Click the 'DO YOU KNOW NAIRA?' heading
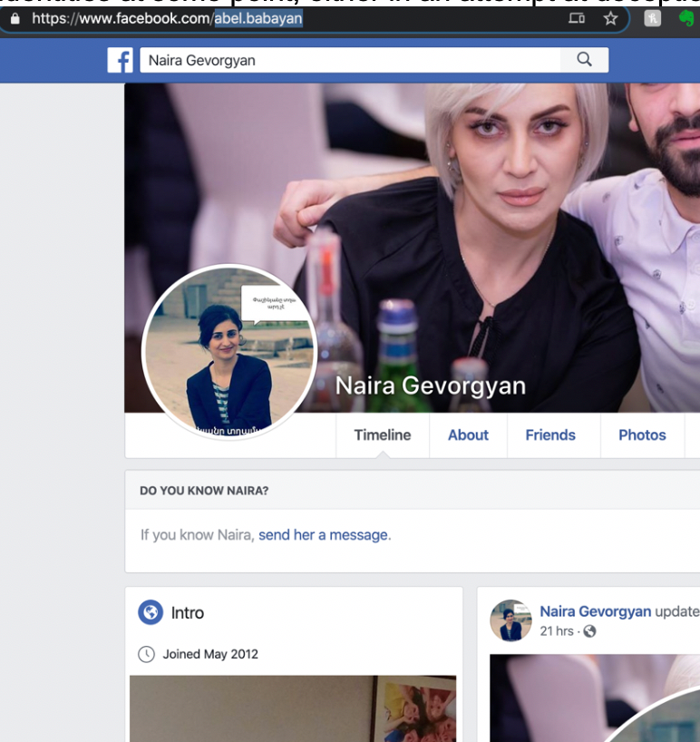This screenshot has height=742, width=700. [x=204, y=491]
